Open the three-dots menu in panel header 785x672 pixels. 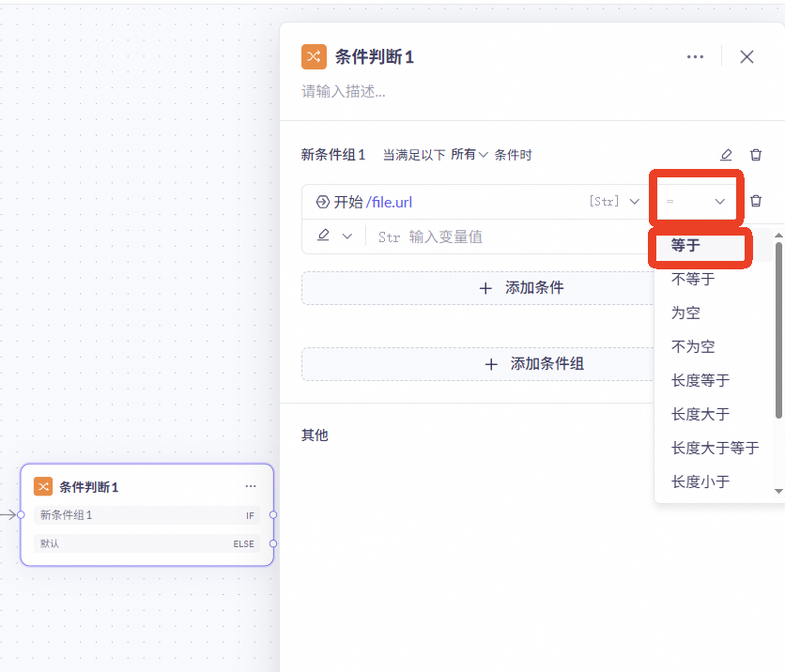[x=695, y=57]
